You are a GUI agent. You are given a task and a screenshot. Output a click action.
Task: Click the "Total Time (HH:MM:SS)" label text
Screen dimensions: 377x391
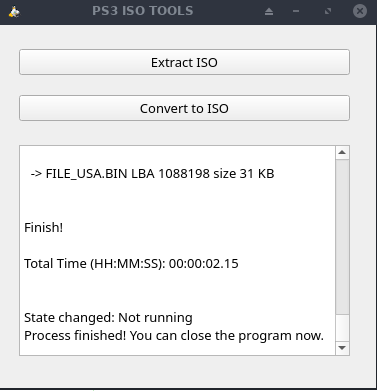(94, 264)
